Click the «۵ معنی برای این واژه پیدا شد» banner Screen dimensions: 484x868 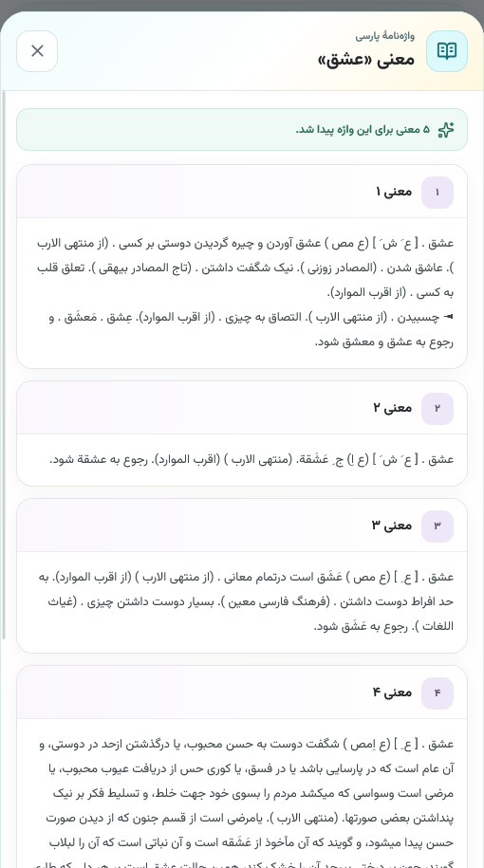click(242, 130)
